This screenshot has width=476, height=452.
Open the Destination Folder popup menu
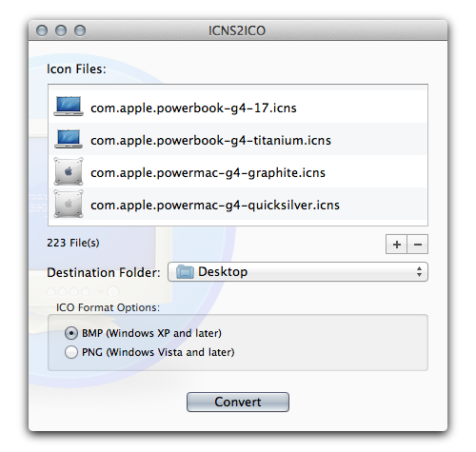[x=298, y=272]
